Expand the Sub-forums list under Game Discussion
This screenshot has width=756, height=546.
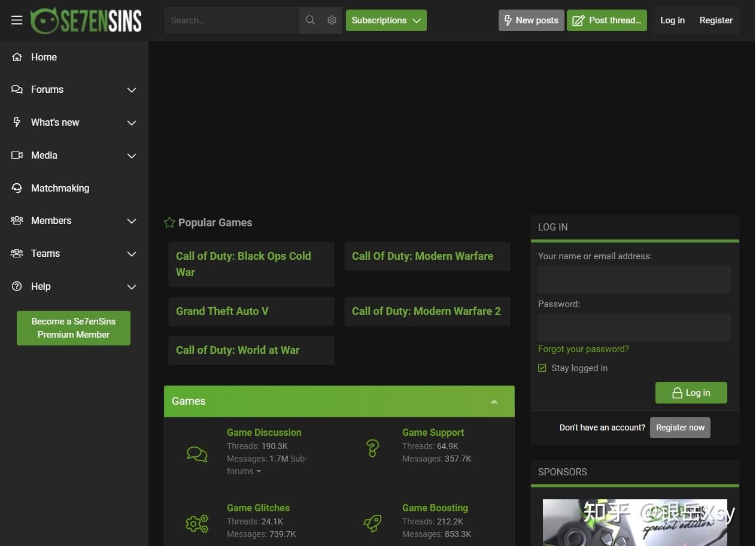258,472
